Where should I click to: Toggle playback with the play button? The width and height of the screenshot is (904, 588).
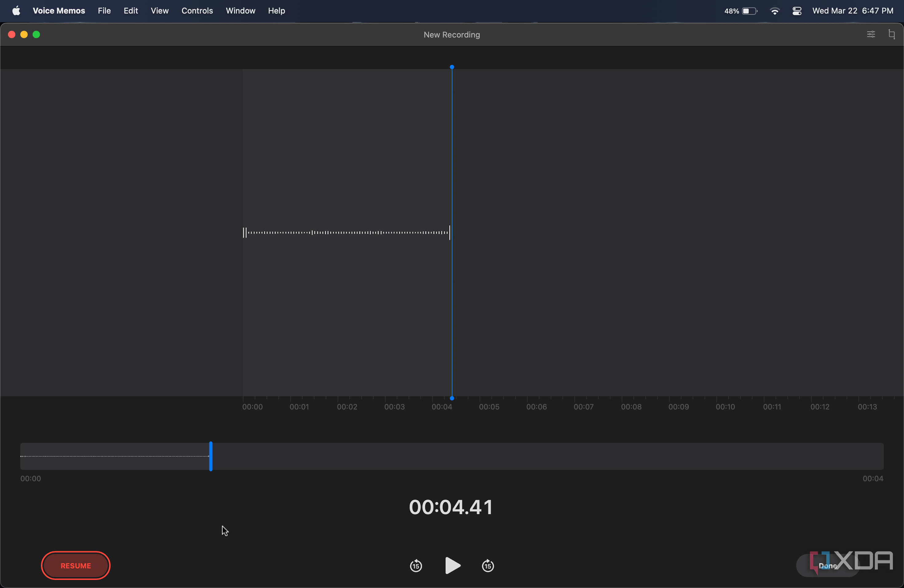(x=452, y=566)
